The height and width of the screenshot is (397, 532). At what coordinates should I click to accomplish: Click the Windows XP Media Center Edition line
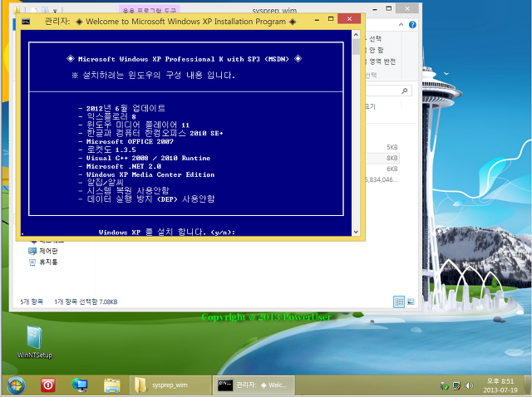point(150,175)
